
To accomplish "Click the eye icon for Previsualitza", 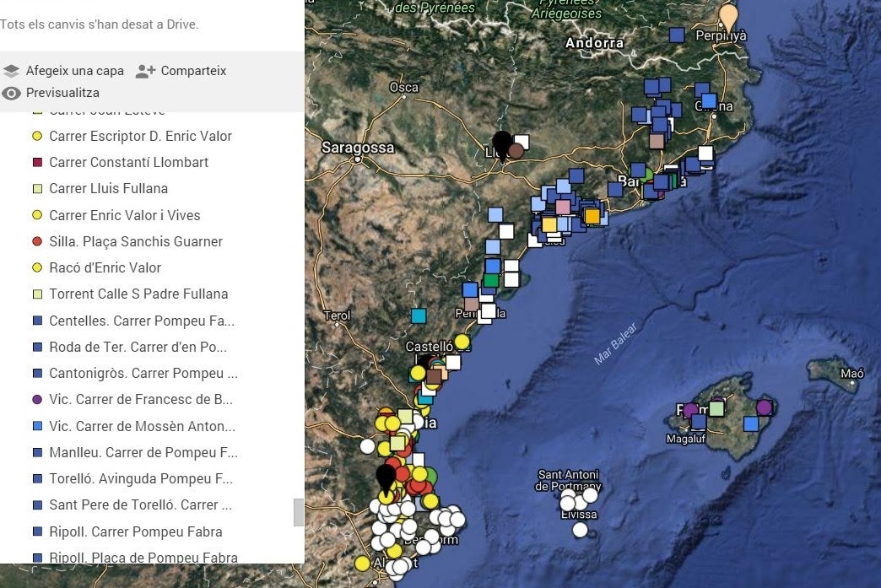I will (x=11, y=93).
